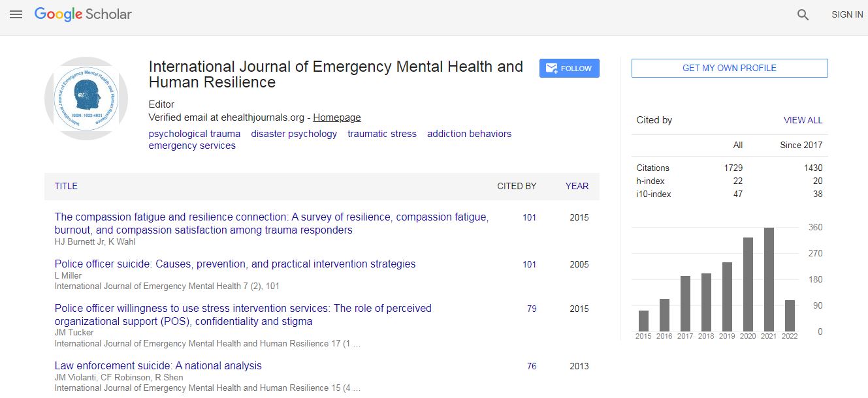The height and width of the screenshot is (398, 868).
Task: Open the Police officer suicide article
Action: click(x=235, y=264)
